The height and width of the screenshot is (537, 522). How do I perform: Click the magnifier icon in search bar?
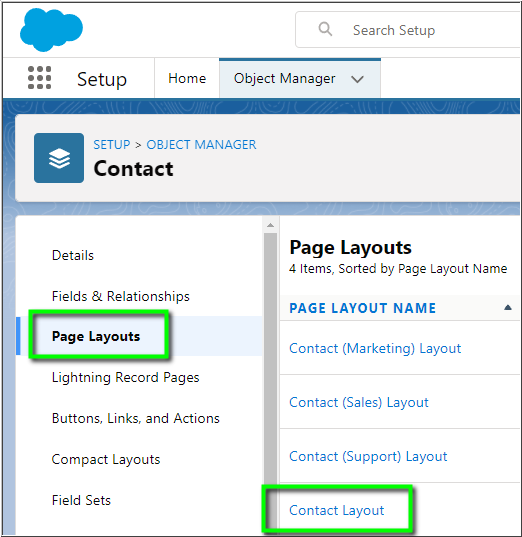(x=325, y=29)
